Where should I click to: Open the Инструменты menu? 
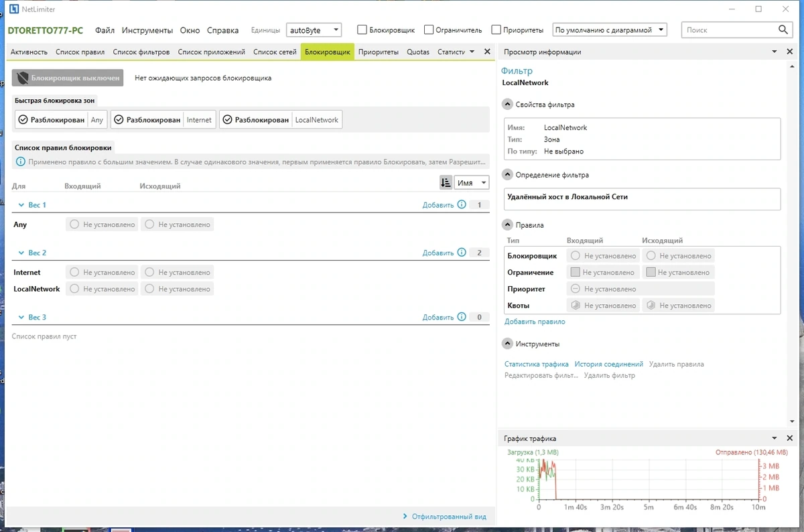click(x=147, y=30)
